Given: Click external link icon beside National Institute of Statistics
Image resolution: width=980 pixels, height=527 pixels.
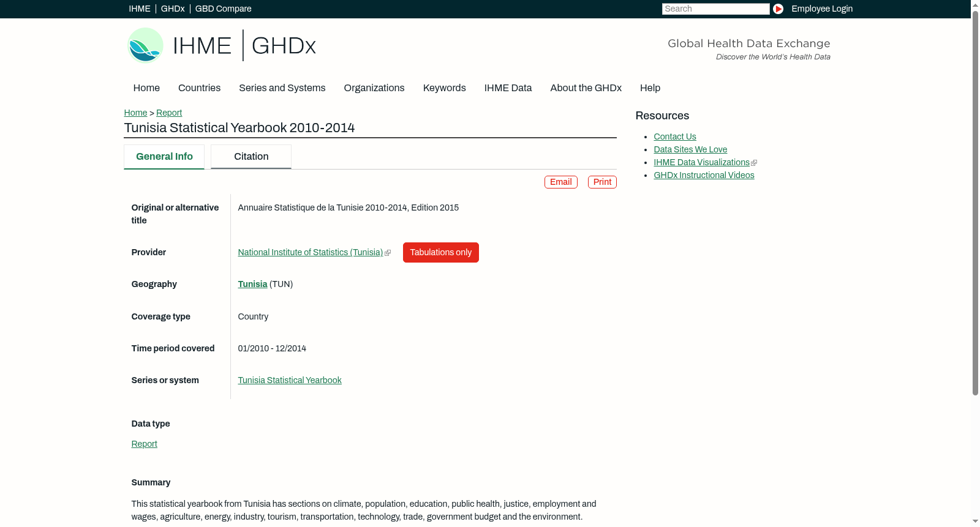Looking at the screenshot, I should 388,253.
